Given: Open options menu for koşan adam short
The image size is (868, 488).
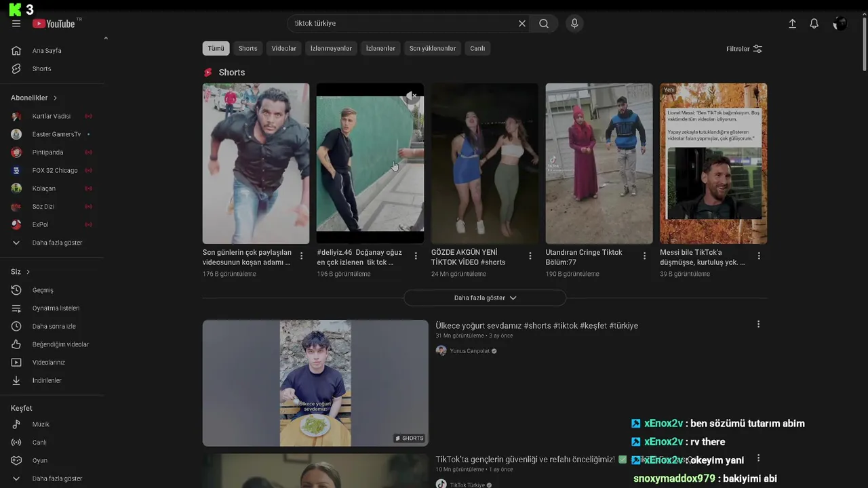Looking at the screenshot, I should point(301,256).
